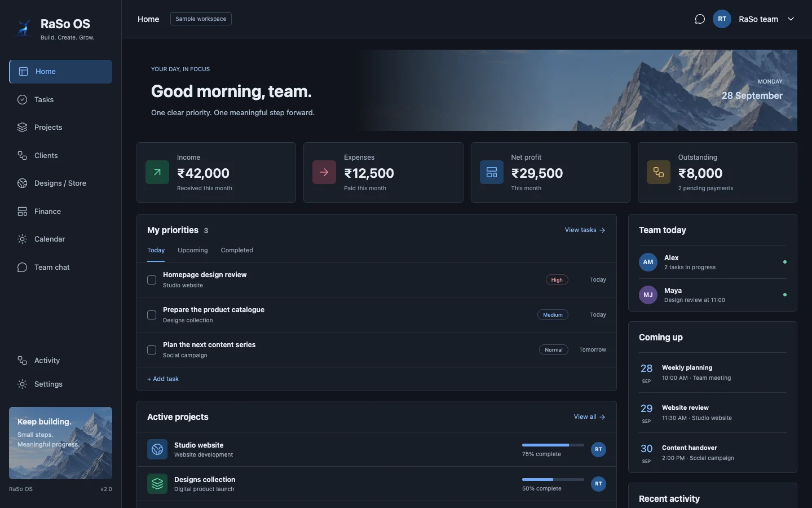
Task: Click the Income arrow icon
Action: pos(157,172)
